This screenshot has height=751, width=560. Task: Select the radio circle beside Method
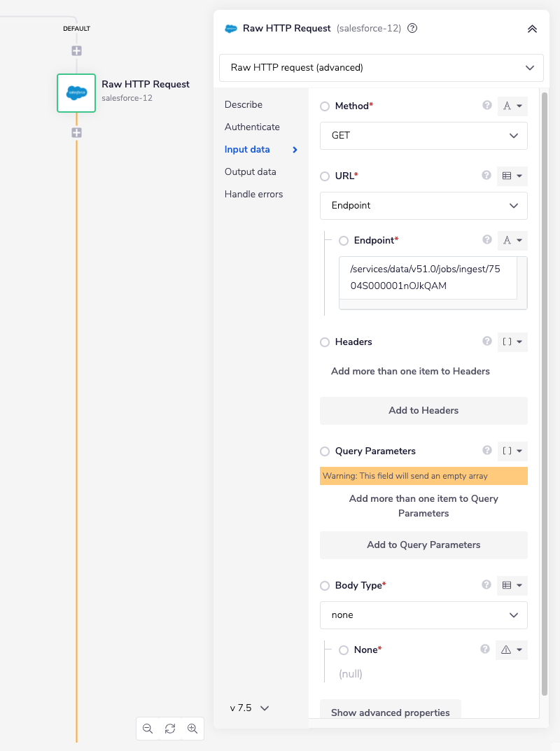point(324,105)
